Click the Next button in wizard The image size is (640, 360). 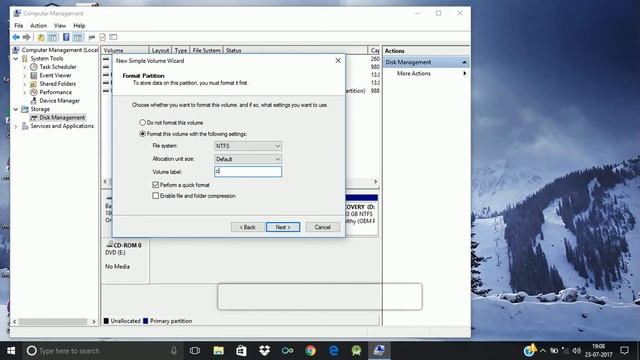tap(283, 227)
